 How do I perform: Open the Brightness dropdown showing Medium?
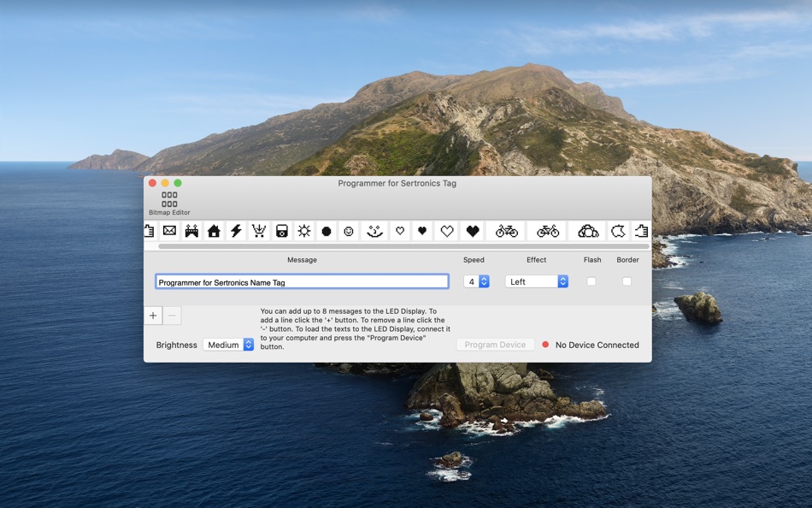click(228, 345)
